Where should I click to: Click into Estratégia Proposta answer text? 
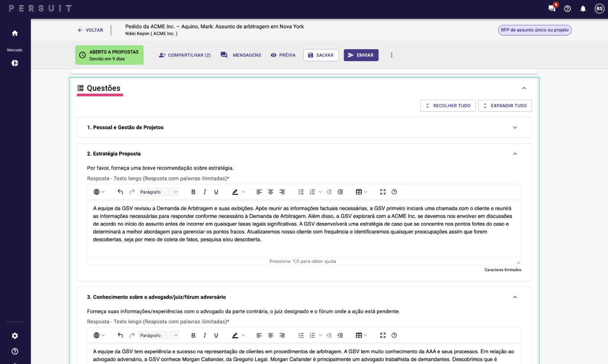click(x=304, y=228)
